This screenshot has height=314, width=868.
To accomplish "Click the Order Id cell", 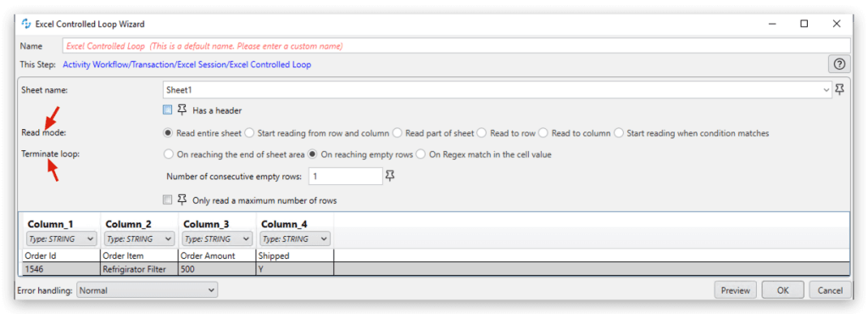I will (x=61, y=255).
